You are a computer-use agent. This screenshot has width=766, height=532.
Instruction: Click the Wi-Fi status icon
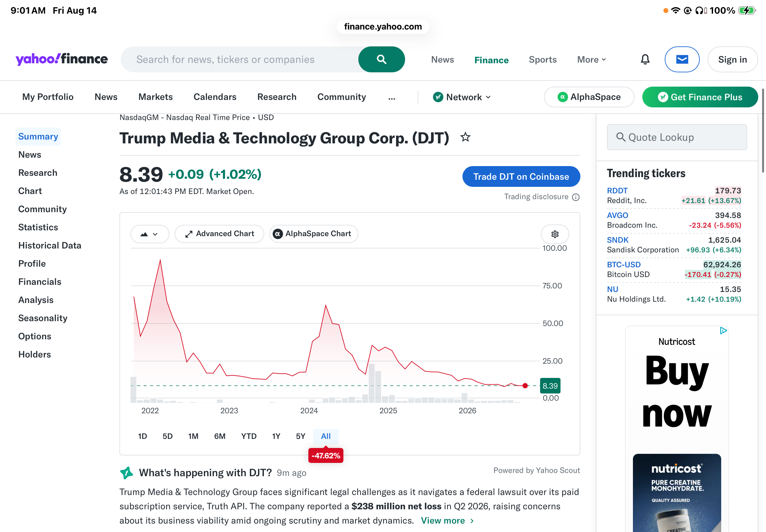(x=675, y=10)
